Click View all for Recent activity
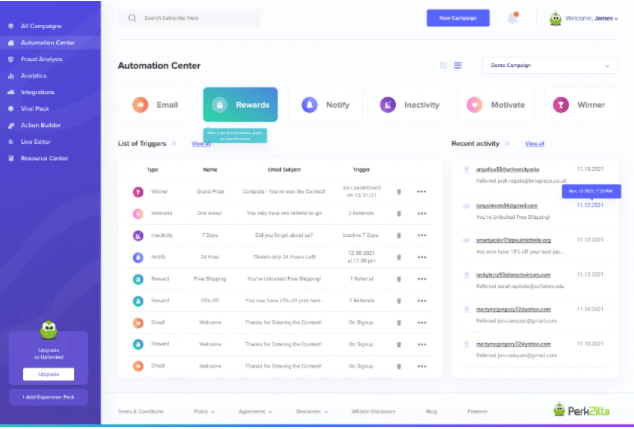Screen dimensions: 634x429 pyautogui.click(x=535, y=144)
